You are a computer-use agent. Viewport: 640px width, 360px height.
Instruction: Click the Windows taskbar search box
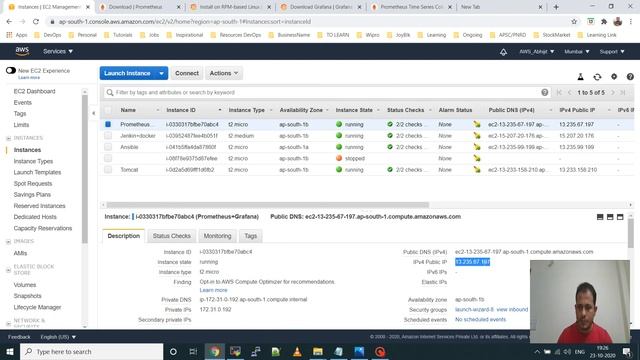click(91, 351)
